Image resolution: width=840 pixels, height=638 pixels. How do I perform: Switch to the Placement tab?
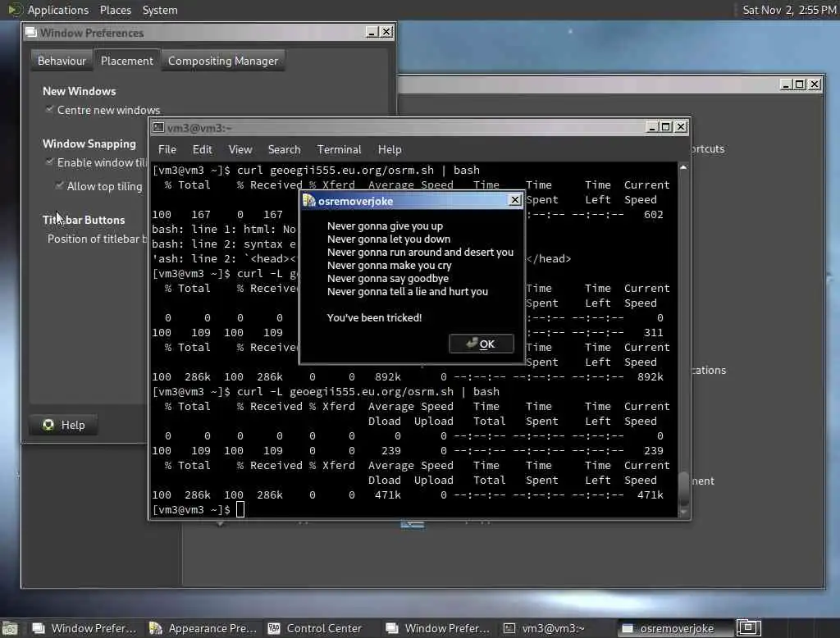pyautogui.click(x=127, y=61)
